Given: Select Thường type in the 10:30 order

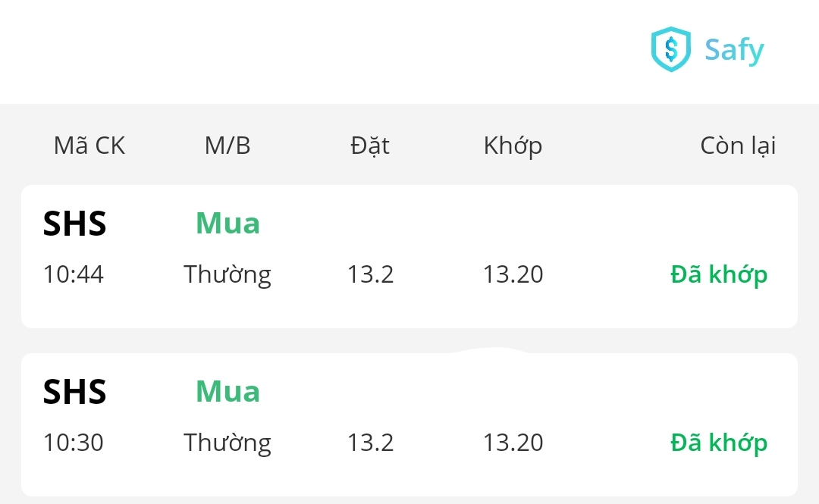Looking at the screenshot, I should coord(227,443).
